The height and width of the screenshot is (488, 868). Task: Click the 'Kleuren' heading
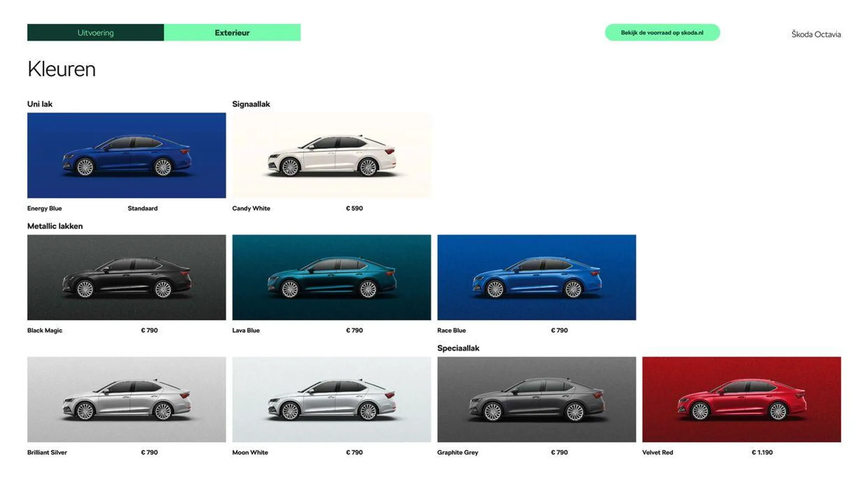tap(61, 69)
